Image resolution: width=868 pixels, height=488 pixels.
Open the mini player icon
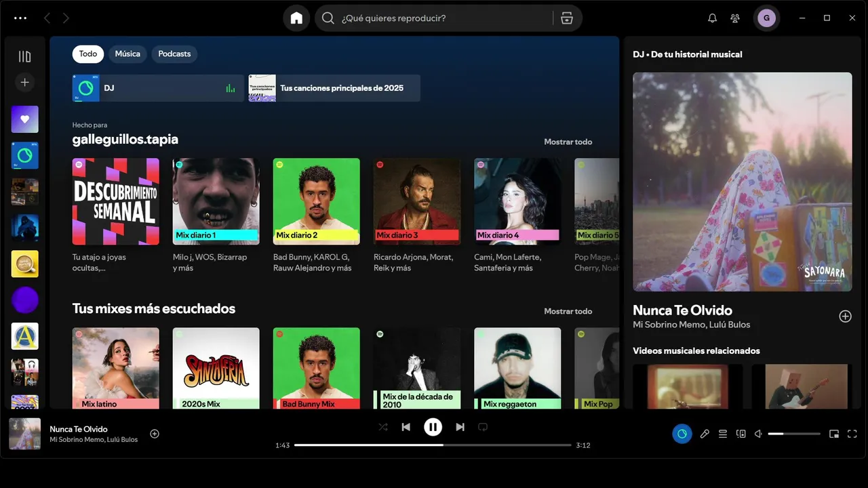[834, 434]
